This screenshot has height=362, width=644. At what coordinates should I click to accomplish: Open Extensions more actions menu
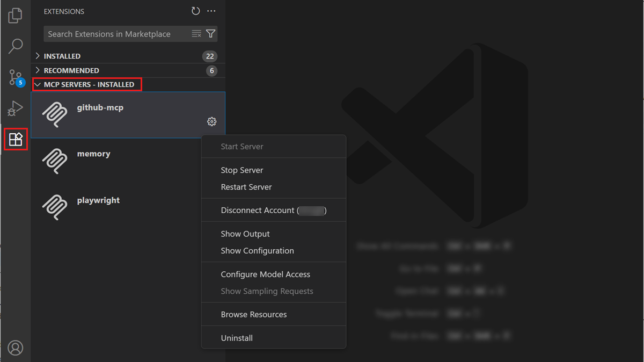[211, 11]
